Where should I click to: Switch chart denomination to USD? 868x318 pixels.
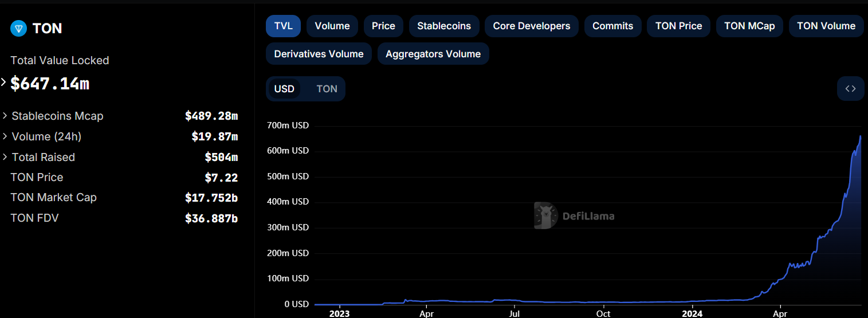(x=284, y=89)
